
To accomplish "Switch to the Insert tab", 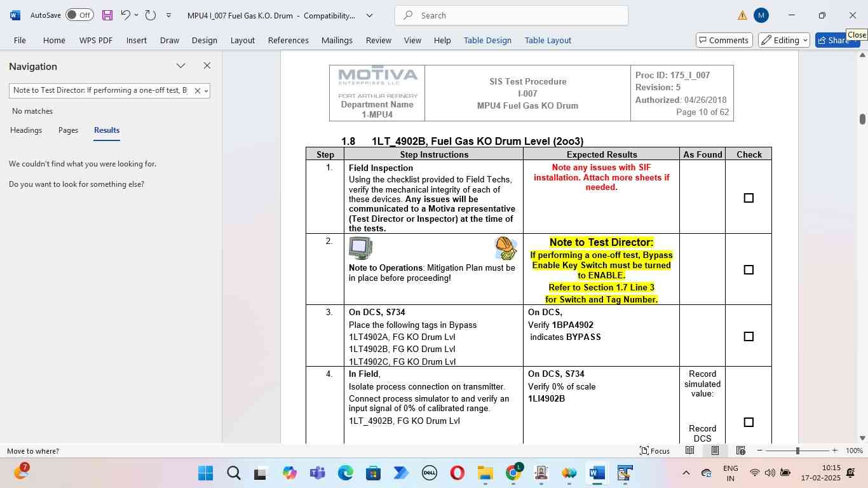I will click(137, 40).
